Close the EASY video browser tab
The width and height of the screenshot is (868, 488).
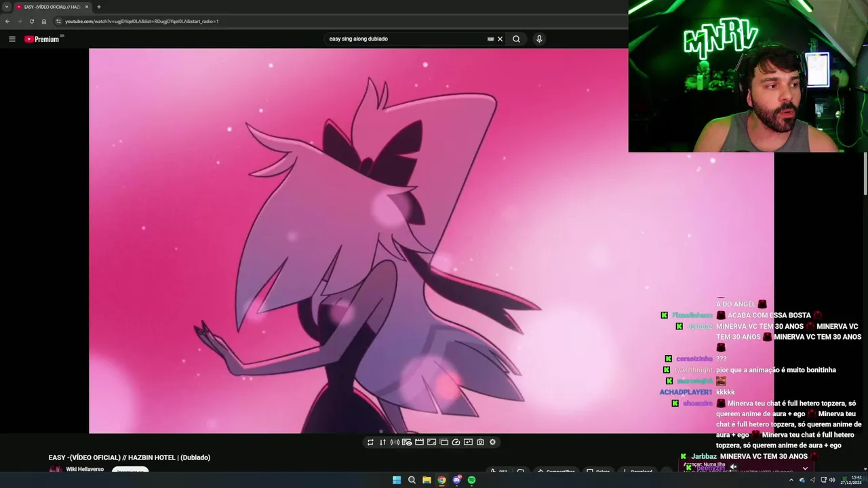point(87,7)
